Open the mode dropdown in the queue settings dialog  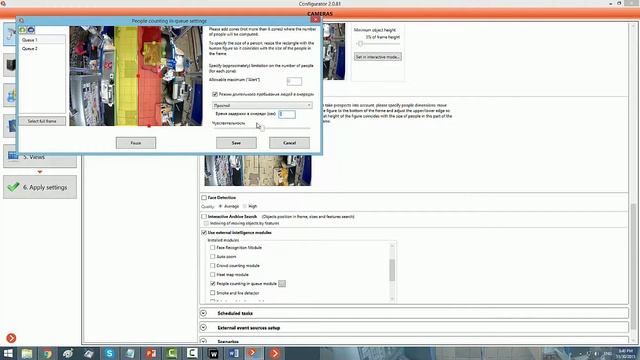pos(262,105)
